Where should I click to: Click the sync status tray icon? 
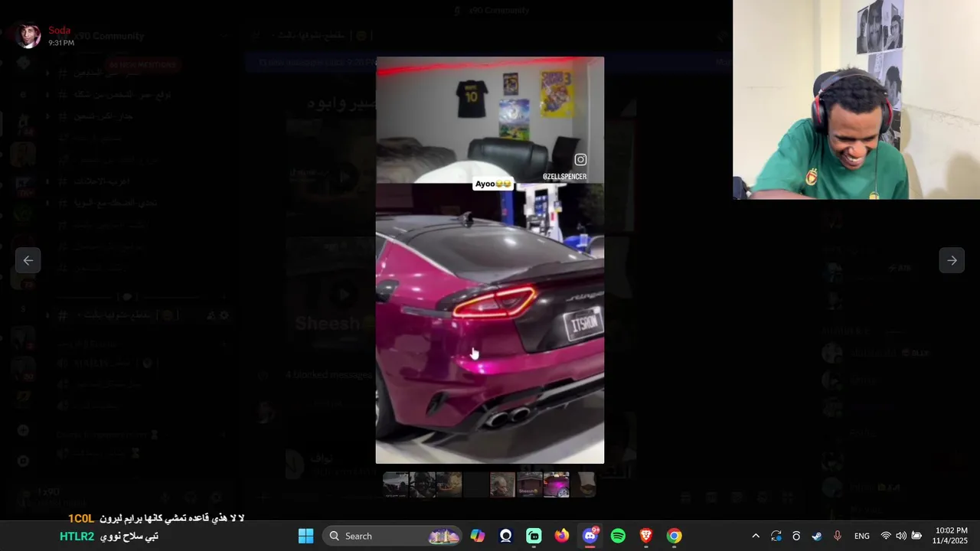point(776,536)
